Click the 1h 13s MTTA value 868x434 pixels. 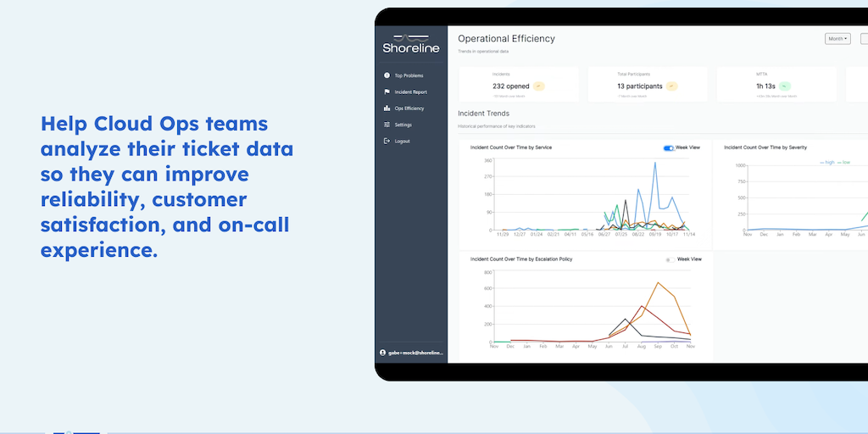tap(765, 86)
